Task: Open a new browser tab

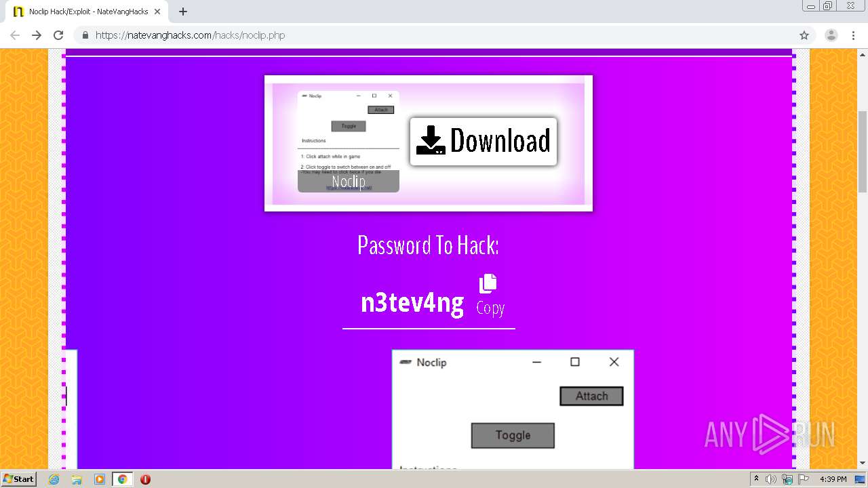Action: (183, 12)
